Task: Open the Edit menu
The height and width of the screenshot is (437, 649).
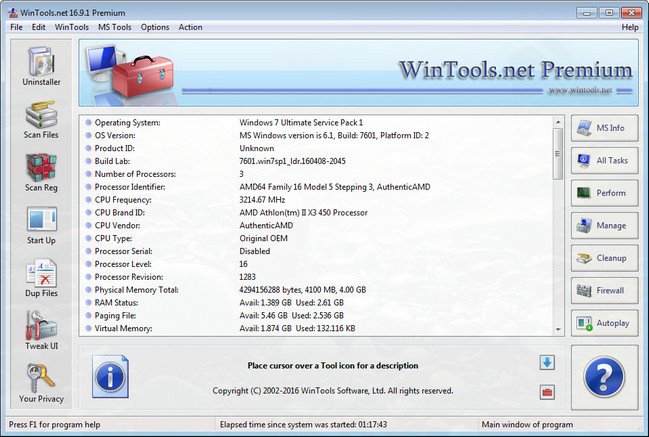Action: (x=38, y=27)
